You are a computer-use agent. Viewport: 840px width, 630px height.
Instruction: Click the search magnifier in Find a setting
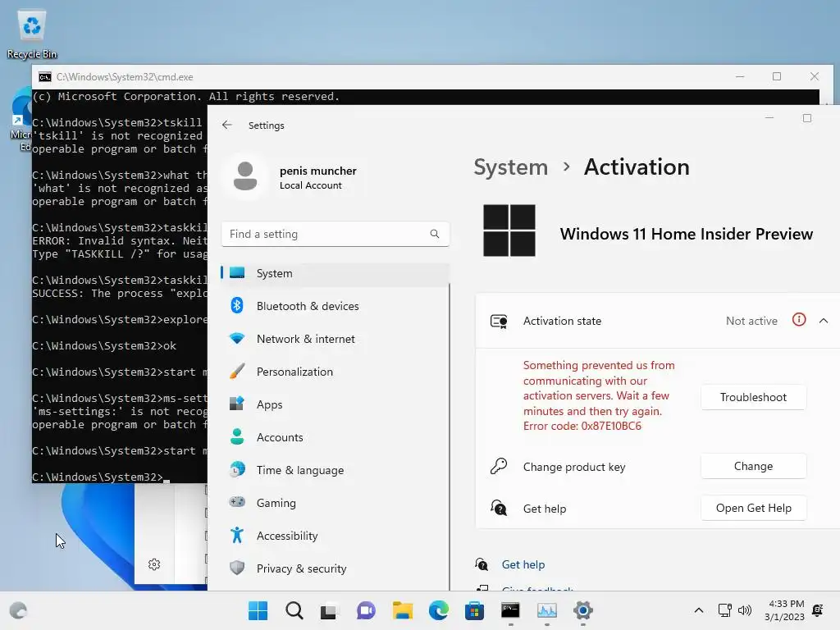point(435,234)
